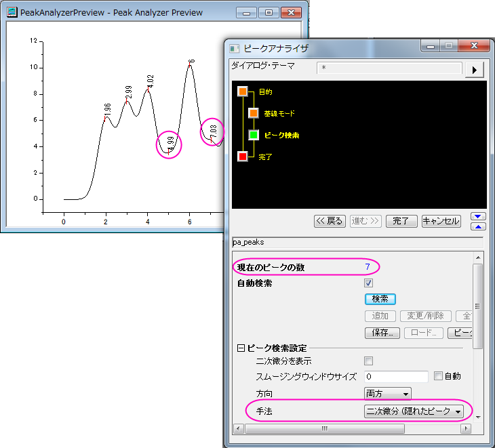Click the horizontal scrollbar right arrow
495x448 pixels.
(466, 428)
